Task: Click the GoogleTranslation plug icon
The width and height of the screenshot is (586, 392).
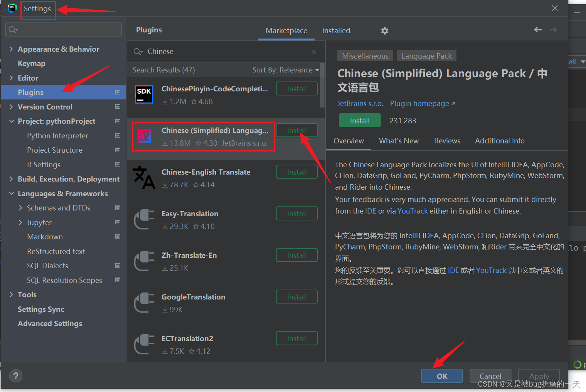Action: [x=144, y=302]
